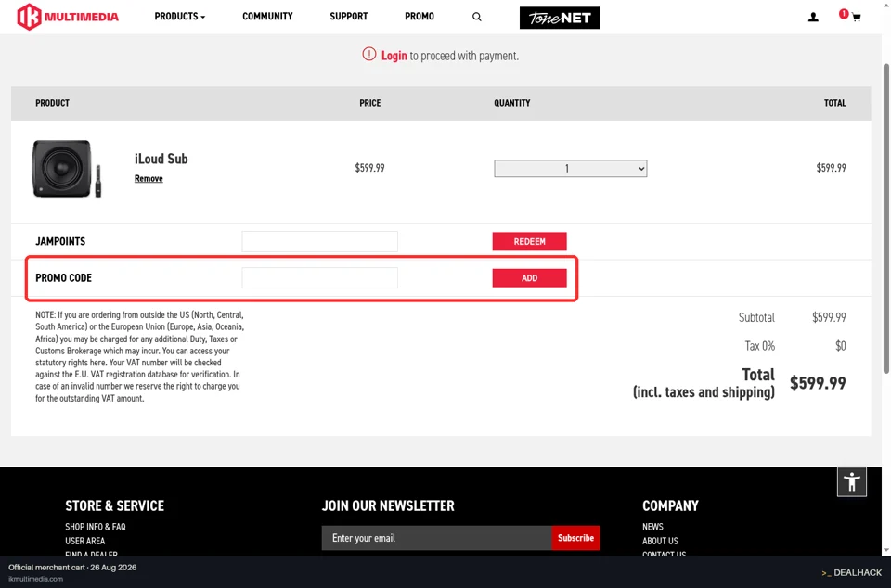
Task: Click the PRODUCT column header
Action: pyautogui.click(x=52, y=103)
